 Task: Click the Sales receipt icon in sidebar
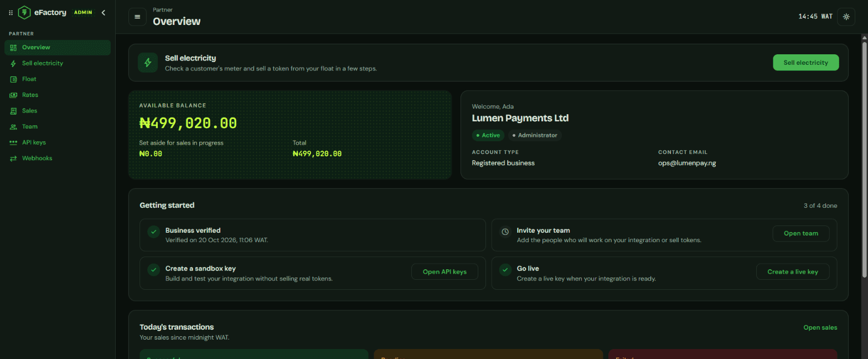[x=13, y=111]
